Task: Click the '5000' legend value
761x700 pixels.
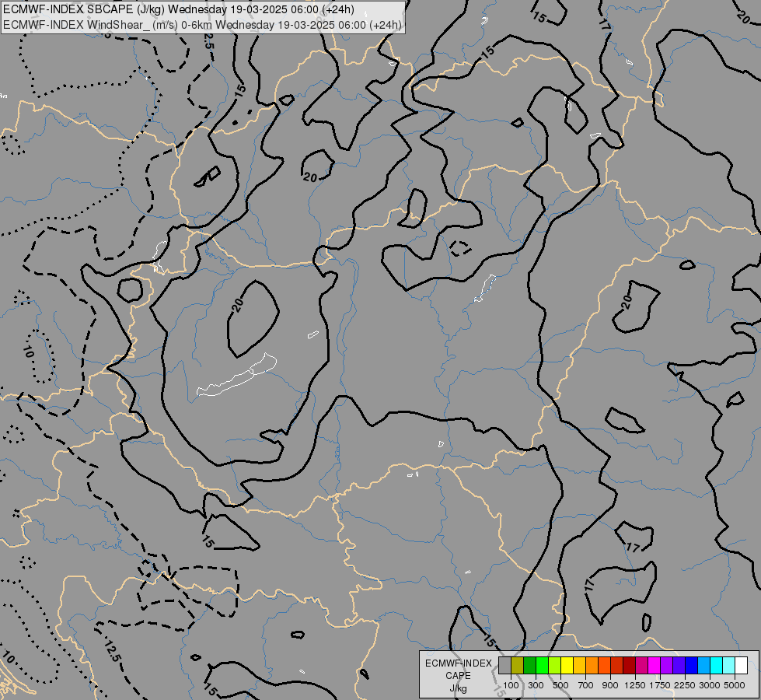Action: [735, 685]
